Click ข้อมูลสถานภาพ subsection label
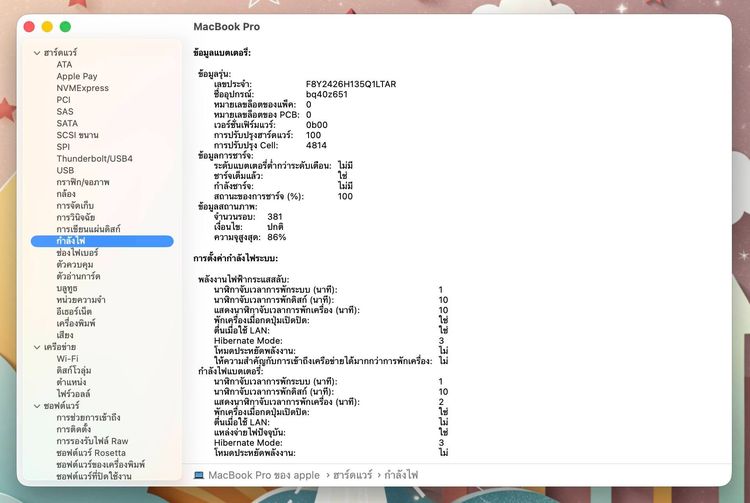Screen dimensions: 750x503 point(227,207)
